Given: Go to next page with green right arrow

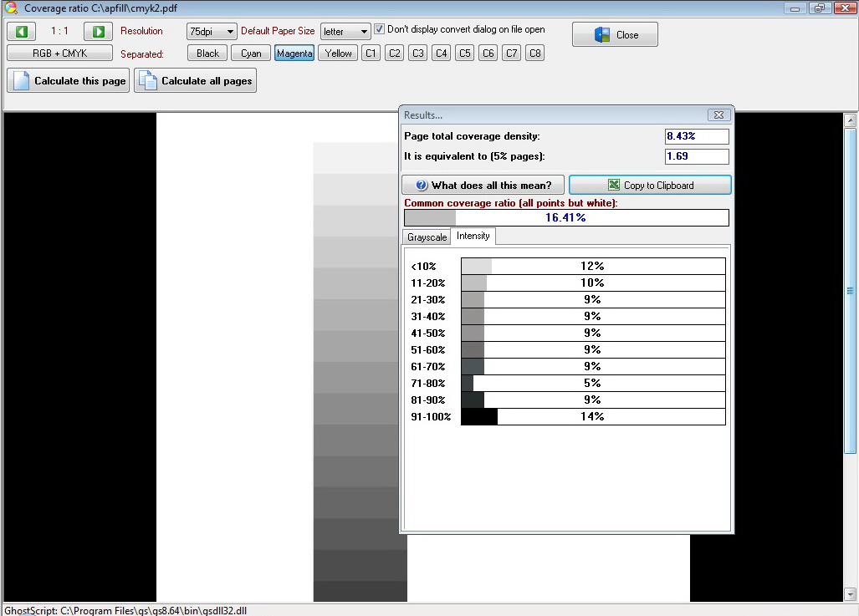Looking at the screenshot, I should [x=98, y=31].
